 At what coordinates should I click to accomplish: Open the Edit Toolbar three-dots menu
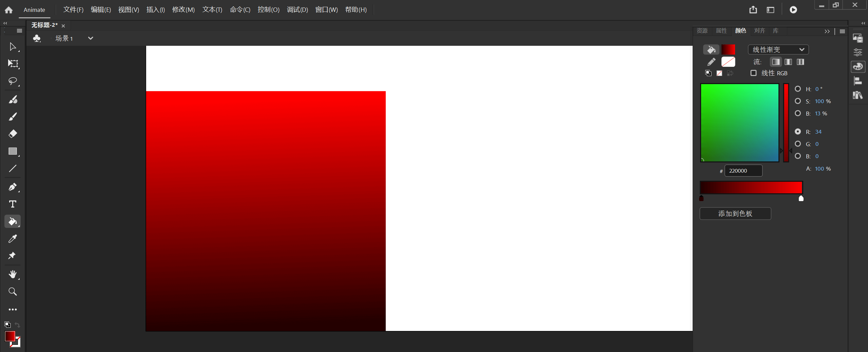[x=13, y=309]
